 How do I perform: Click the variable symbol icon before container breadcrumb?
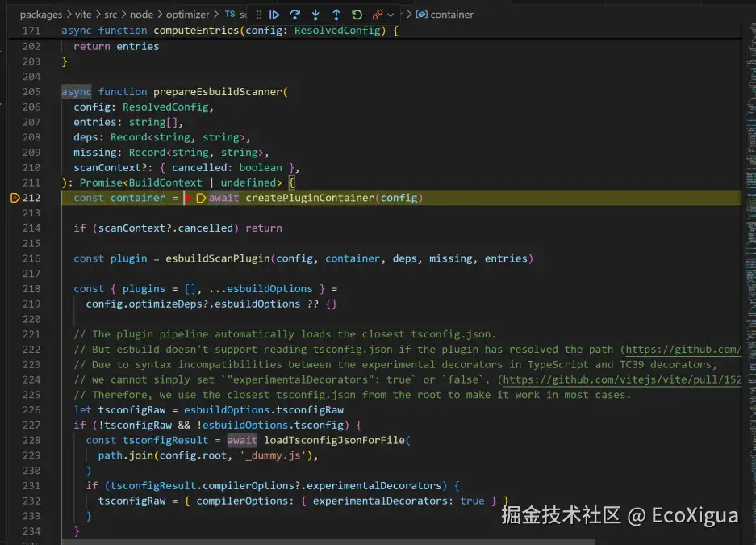coord(421,15)
